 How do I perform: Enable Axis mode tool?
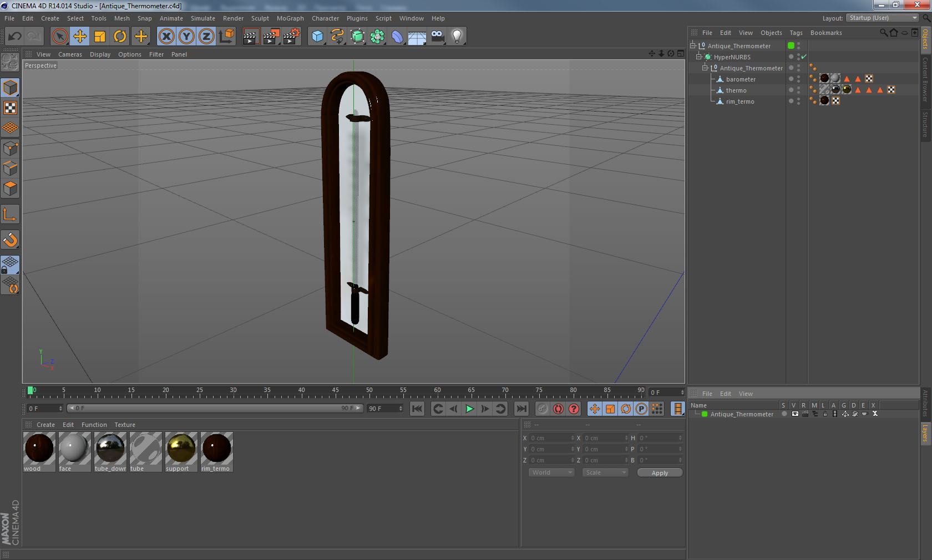point(10,214)
